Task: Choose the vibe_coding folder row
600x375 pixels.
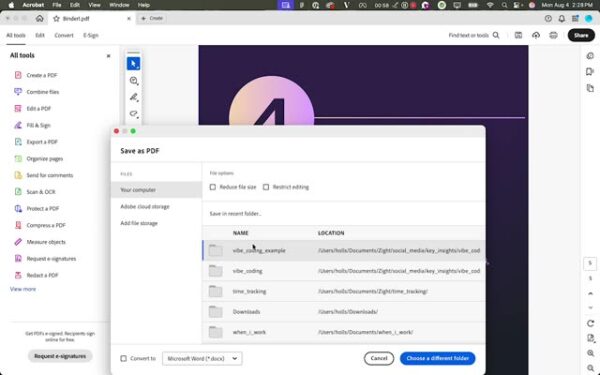Action: click(344, 271)
